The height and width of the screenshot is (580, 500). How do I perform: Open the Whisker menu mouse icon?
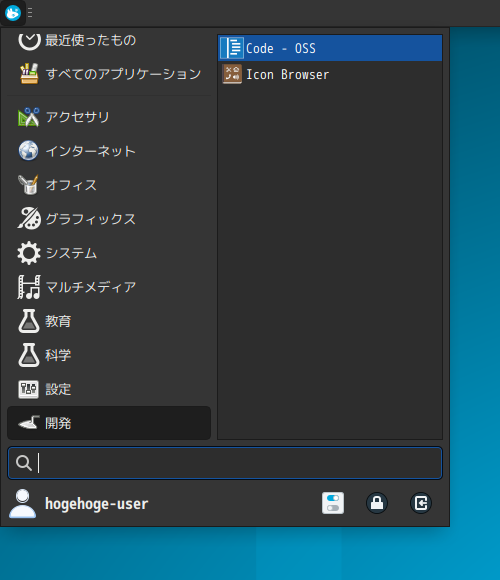[13, 13]
